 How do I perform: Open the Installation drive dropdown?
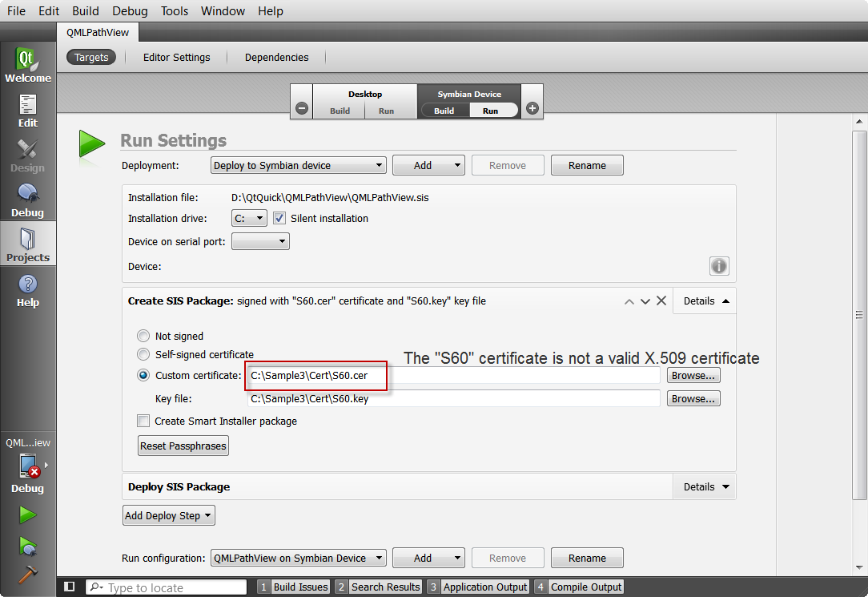point(249,218)
